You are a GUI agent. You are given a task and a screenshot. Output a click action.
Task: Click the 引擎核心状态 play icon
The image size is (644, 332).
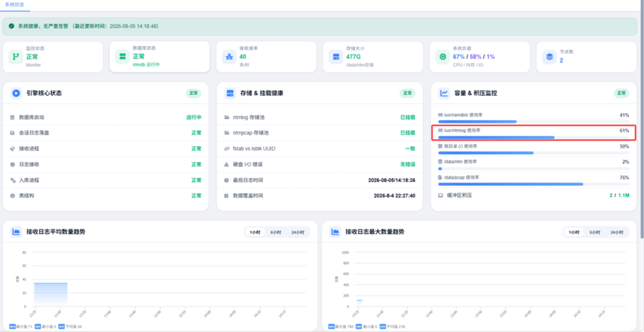pos(16,93)
